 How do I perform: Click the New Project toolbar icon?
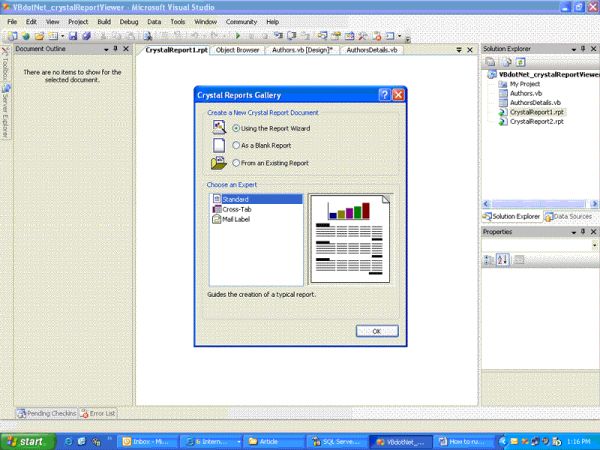[13, 36]
